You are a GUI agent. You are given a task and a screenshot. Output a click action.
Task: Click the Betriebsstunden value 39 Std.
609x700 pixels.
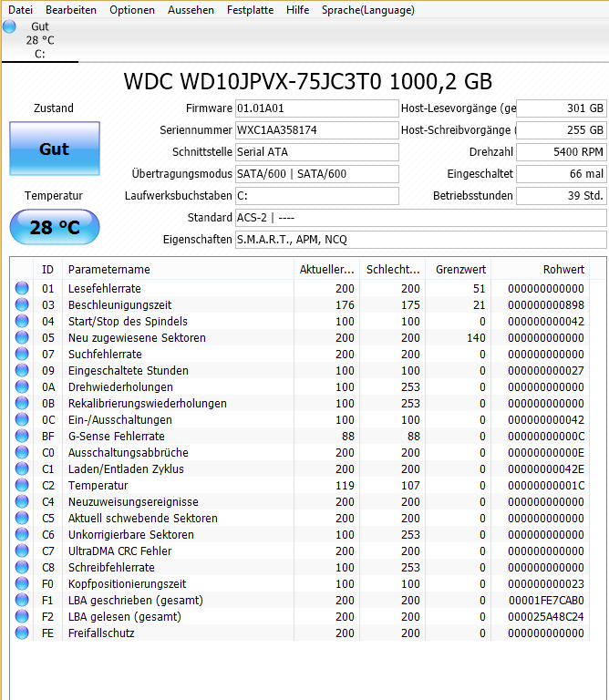point(562,196)
